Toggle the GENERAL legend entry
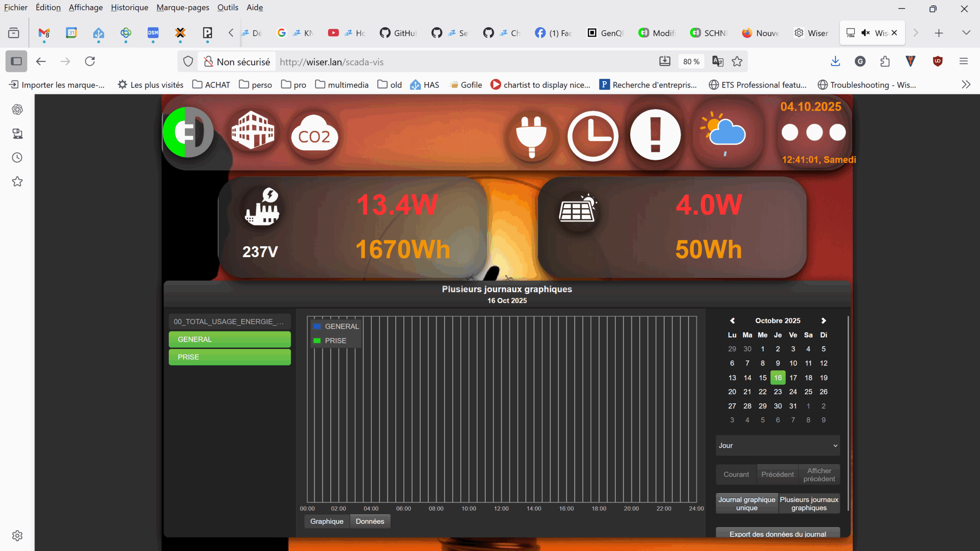Image resolution: width=980 pixels, height=551 pixels. point(341,326)
